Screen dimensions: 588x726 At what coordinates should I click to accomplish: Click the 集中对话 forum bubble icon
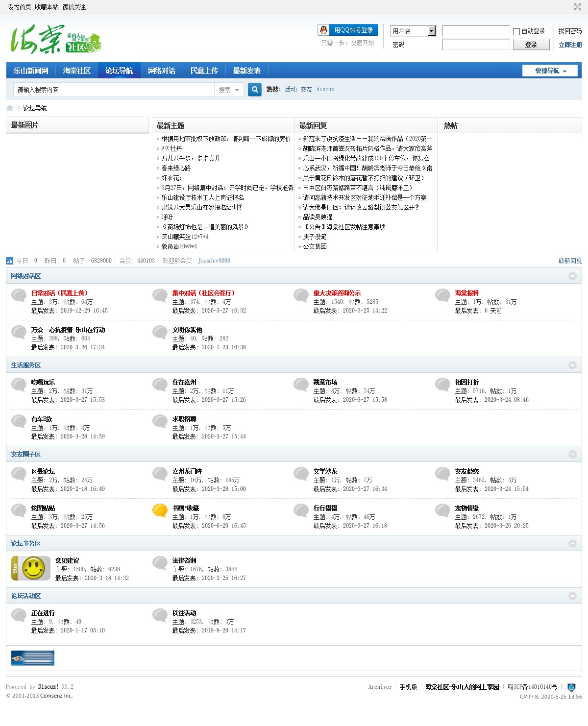click(160, 295)
